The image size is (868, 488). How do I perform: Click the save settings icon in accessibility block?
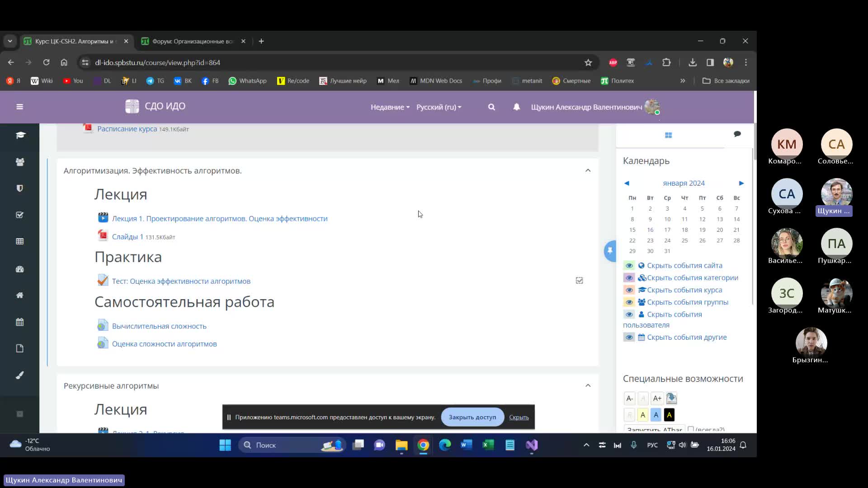[x=671, y=398]
